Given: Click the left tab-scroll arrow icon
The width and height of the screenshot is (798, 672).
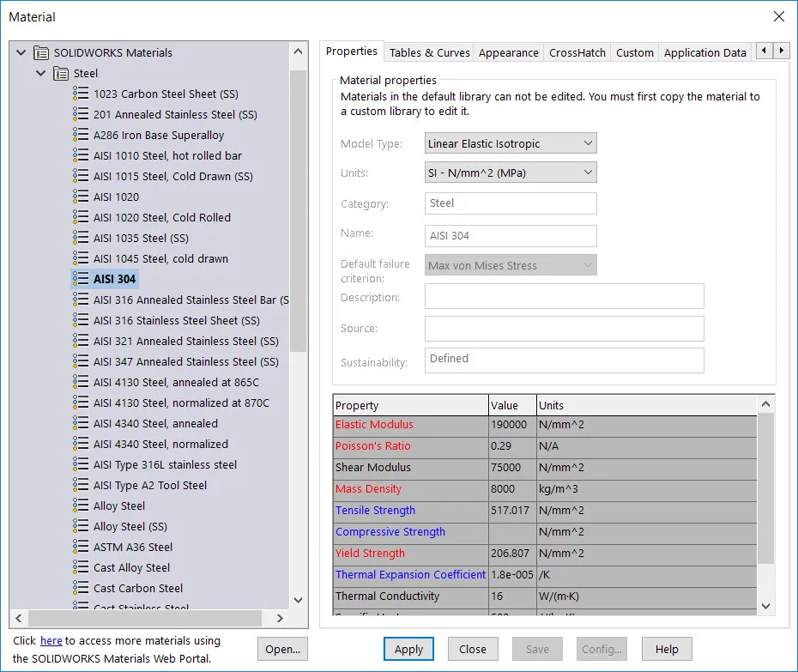Looking at the screenshot, I should click(x=763, y=51).
